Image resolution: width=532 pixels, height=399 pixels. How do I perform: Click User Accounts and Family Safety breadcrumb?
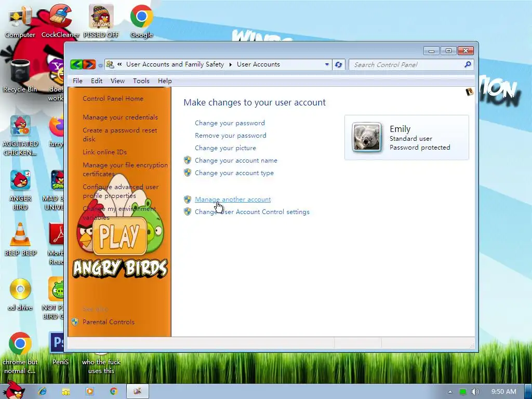click(x=175, y=64)
